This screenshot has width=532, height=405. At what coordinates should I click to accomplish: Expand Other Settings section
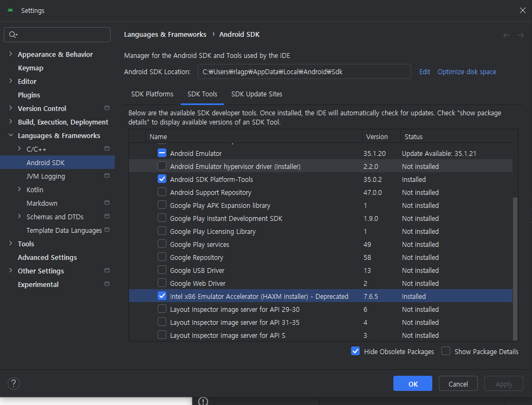click(10, 271)
